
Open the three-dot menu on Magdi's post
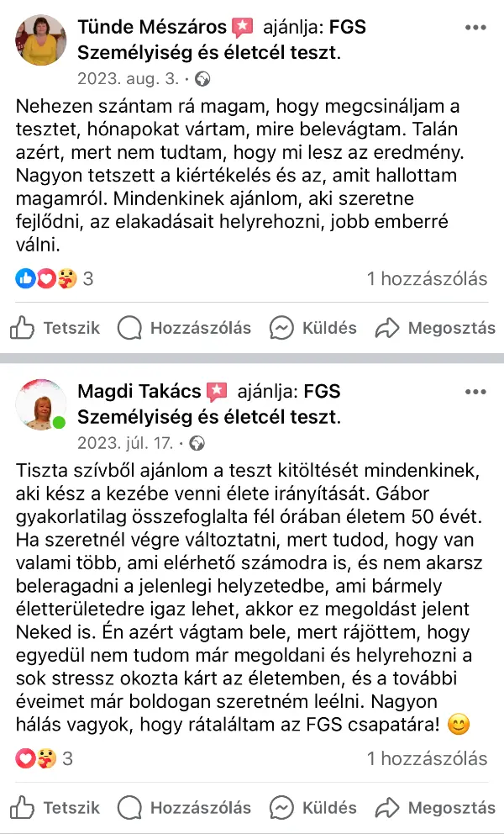475,392
